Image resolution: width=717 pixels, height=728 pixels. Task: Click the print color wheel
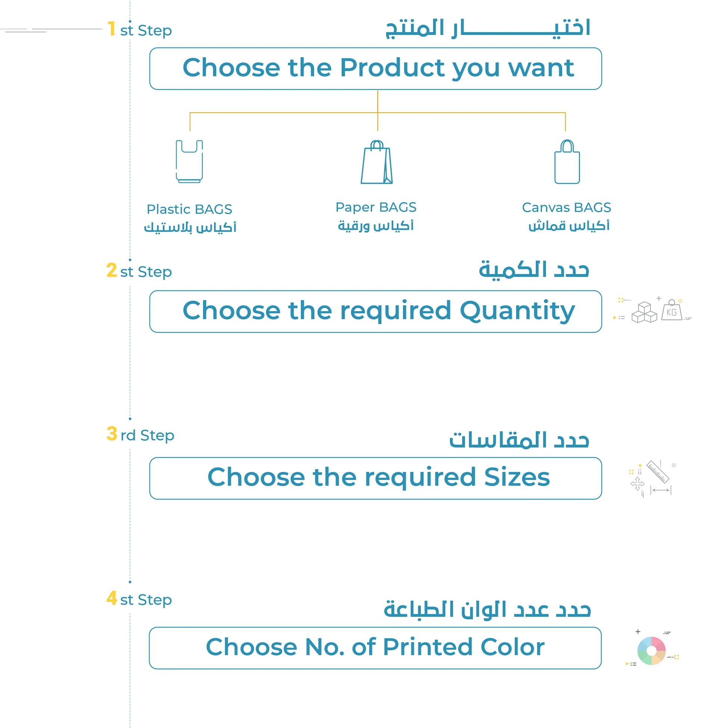click(x=651, y=651)
